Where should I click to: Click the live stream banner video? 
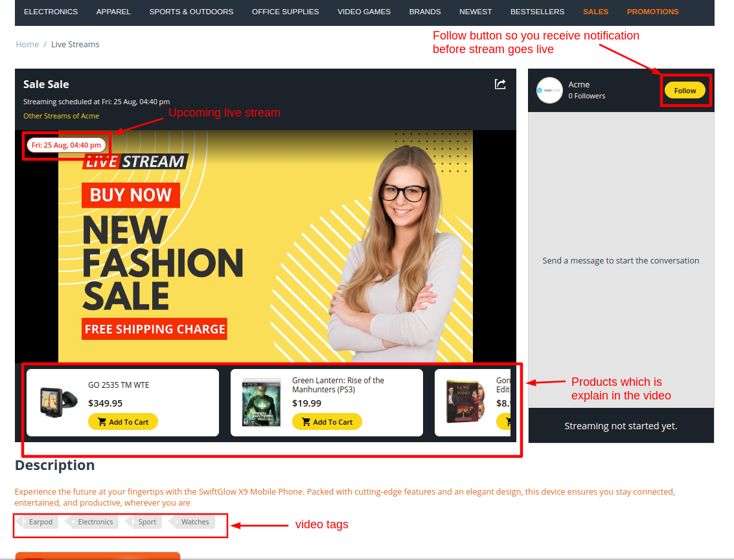pos(266,246)
